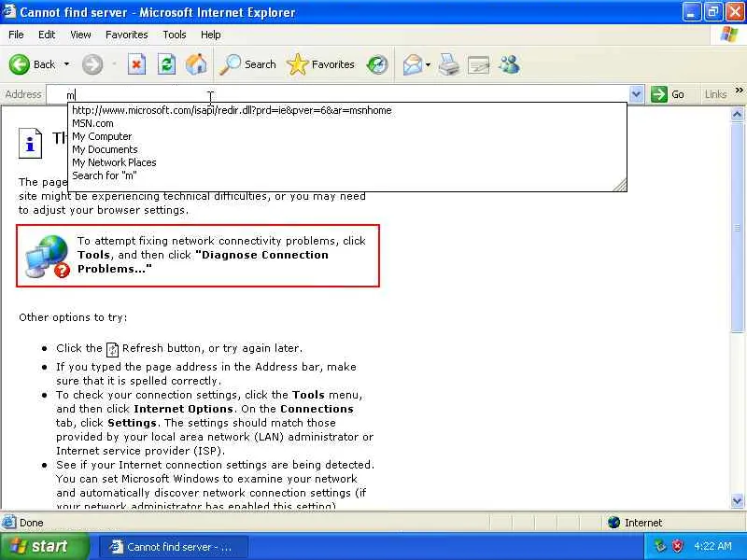Click the Refresh toolbar icon
Viewport: 747px width, 560px height.
[x=166, y=64]
